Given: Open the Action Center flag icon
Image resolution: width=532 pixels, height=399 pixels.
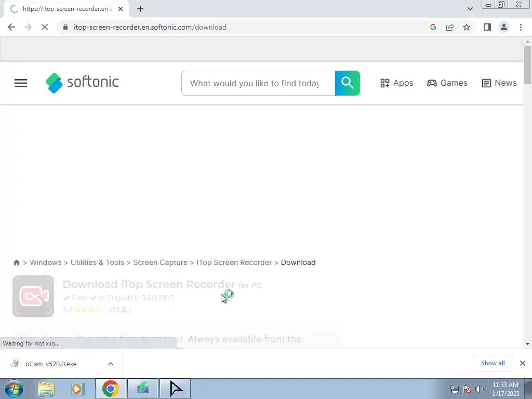Looking at the screenshot, I should pos(467,389).
